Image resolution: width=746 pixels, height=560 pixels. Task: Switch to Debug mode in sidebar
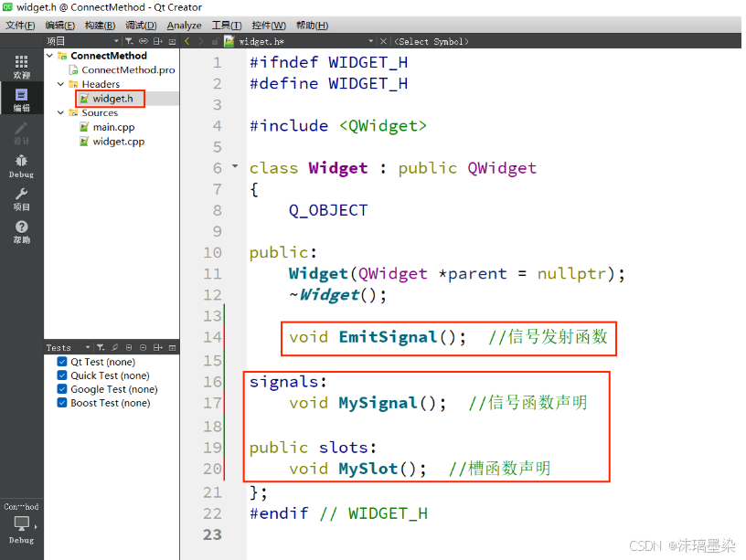[21, 165]
